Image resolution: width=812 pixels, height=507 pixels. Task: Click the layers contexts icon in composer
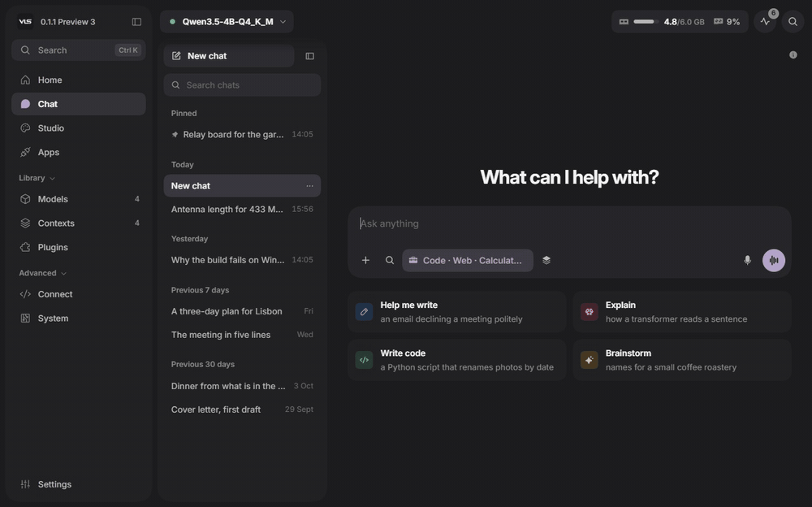(546, 260)
